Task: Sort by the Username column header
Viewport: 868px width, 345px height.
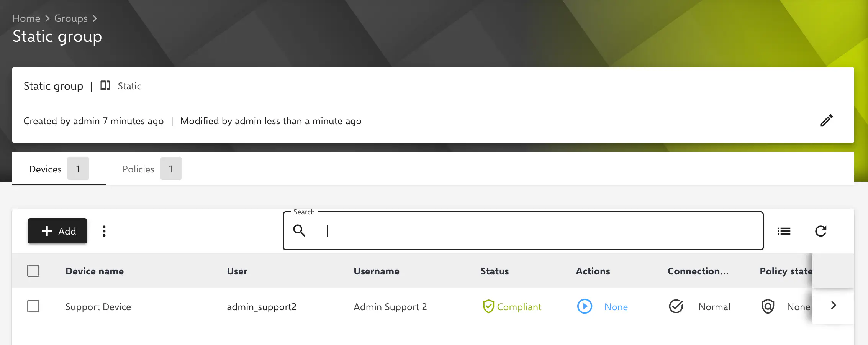Action: point(377,271)
